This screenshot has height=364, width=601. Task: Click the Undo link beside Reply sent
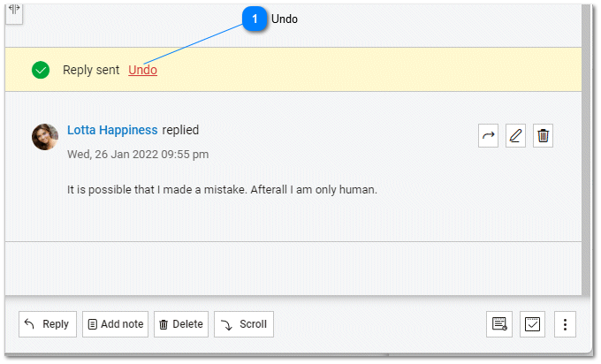point(143,70)
